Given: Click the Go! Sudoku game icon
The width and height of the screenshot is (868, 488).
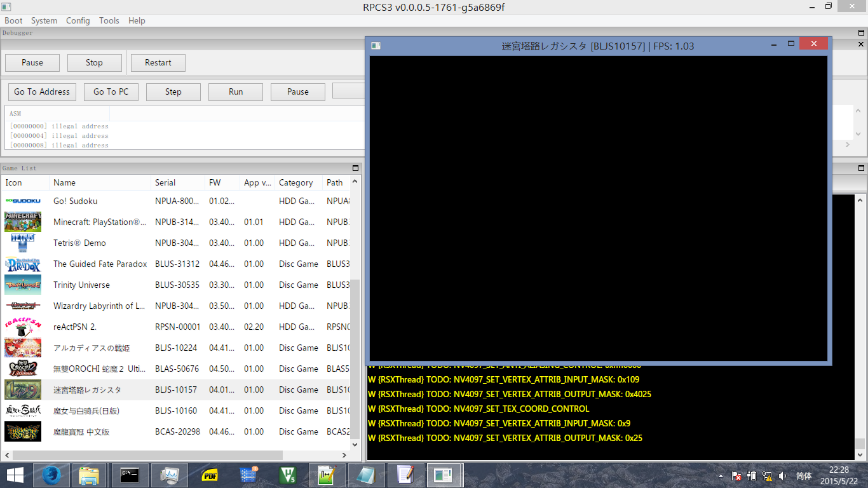Looking at the screenshot, I should pos(23,201).
